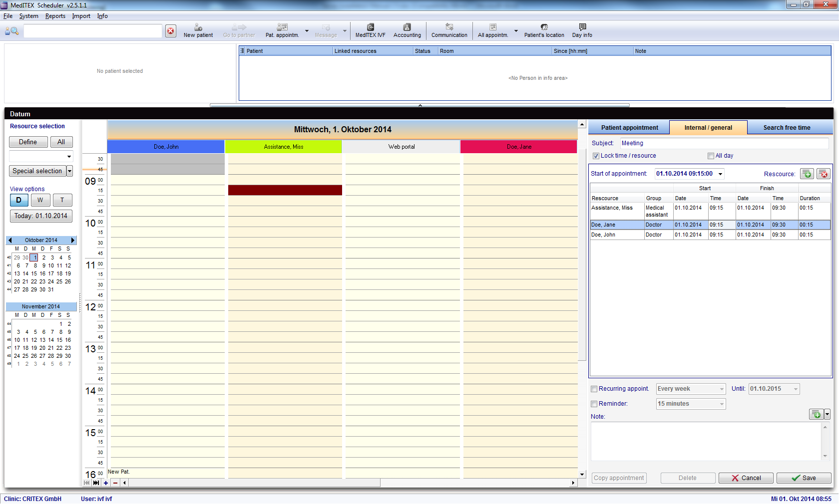This screenshot has width=839, height=504.
Task: Enable the Reminder checkbox
Action: tap(594, 404)
